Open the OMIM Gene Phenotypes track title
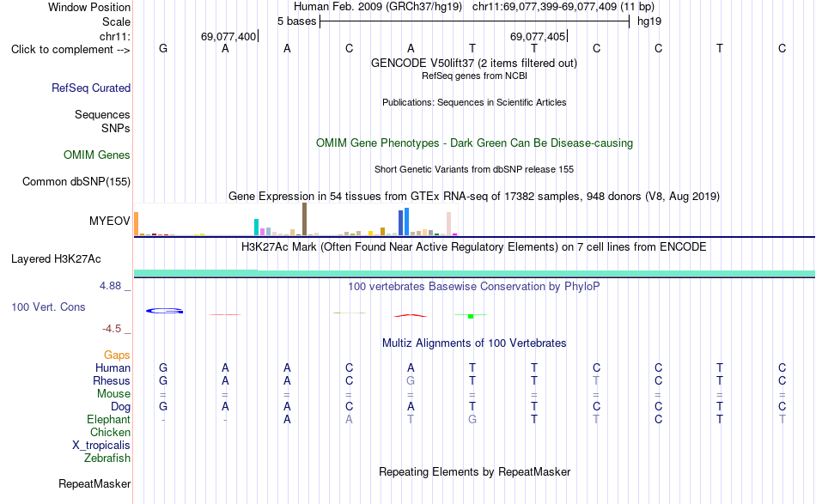The image size is (816, 504). pyautogui.click(x=475, y=143)
